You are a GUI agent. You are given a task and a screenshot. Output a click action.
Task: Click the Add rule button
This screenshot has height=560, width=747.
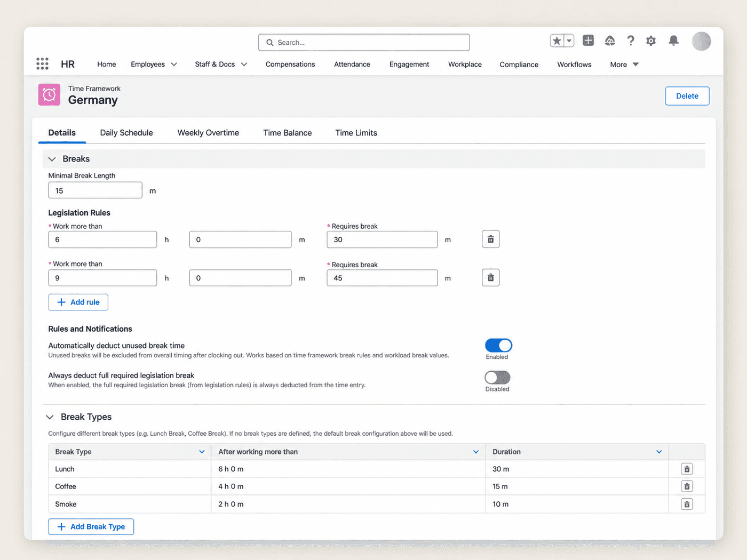pyautogui.click(x=78, y=302)
